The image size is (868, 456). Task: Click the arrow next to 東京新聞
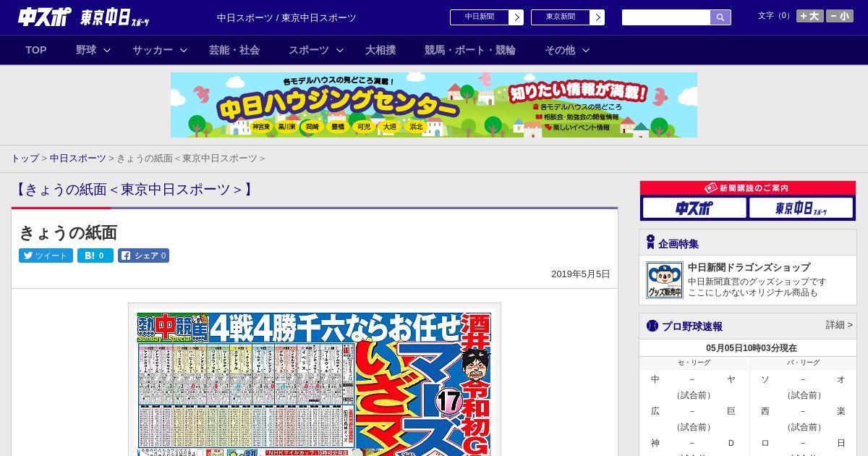click(x=597, y=17)
